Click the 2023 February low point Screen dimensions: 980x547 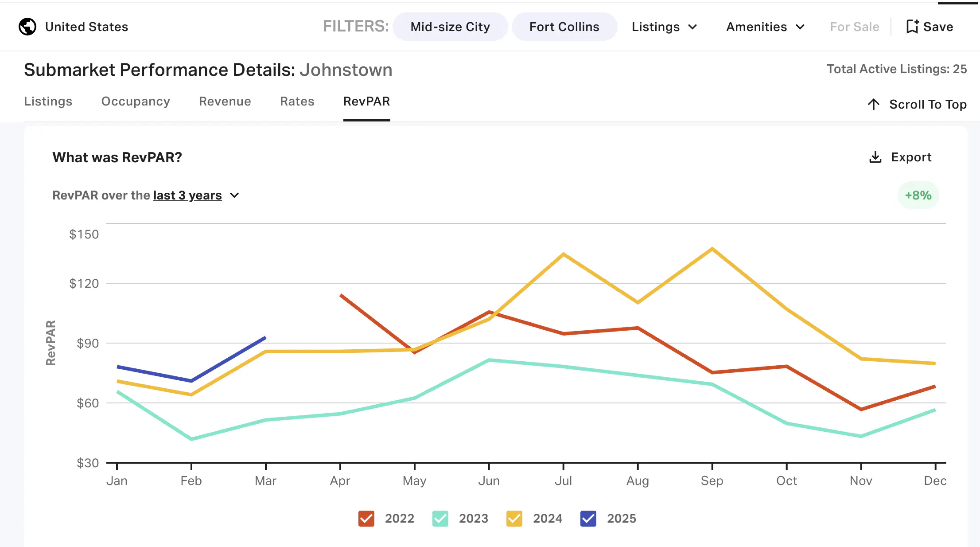click(x=191, y=439)
